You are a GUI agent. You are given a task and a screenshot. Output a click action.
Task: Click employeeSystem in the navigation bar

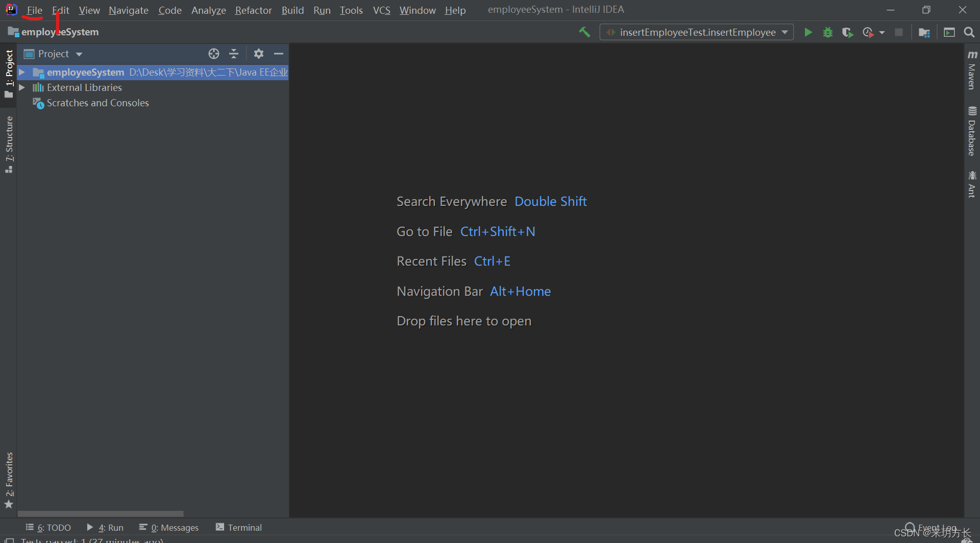tap(54, 32)
